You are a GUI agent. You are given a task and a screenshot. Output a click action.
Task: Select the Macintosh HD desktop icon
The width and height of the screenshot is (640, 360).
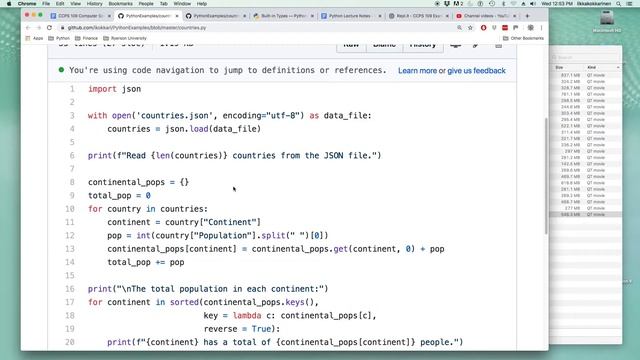(607, 21)
